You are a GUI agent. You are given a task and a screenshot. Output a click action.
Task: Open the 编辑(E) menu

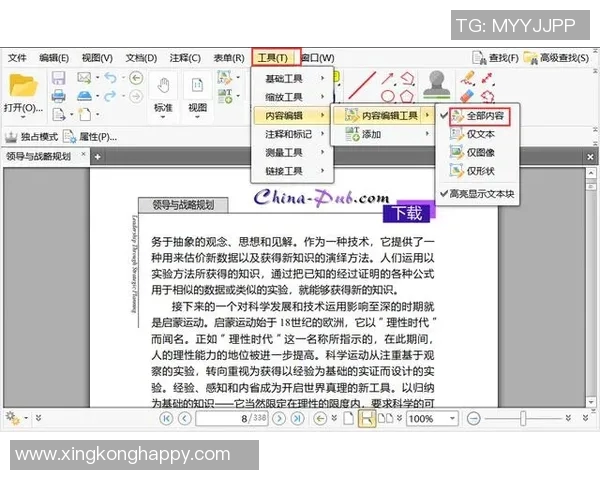tap(54, 58)
